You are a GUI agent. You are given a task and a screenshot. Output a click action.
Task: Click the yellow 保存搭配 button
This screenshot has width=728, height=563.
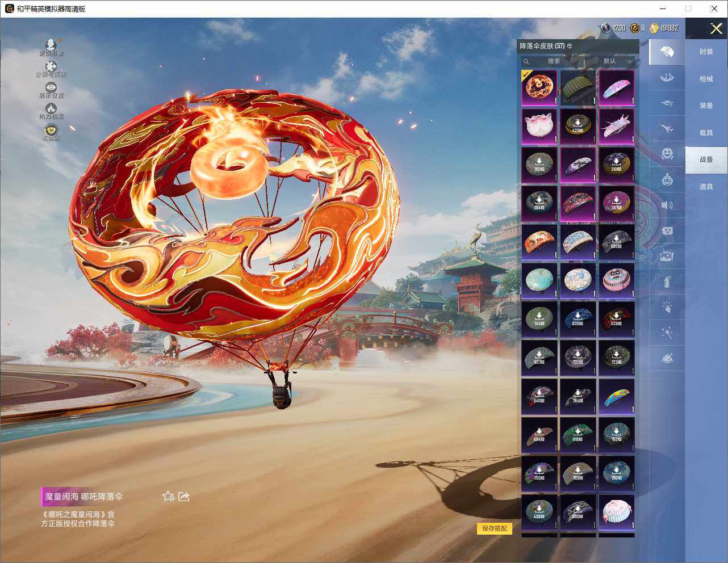click(494, 528)
